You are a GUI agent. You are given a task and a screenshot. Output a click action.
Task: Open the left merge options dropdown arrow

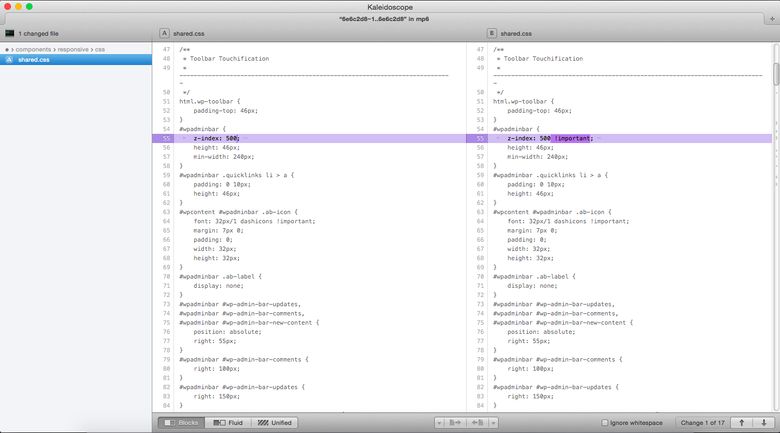pos(439,423)
